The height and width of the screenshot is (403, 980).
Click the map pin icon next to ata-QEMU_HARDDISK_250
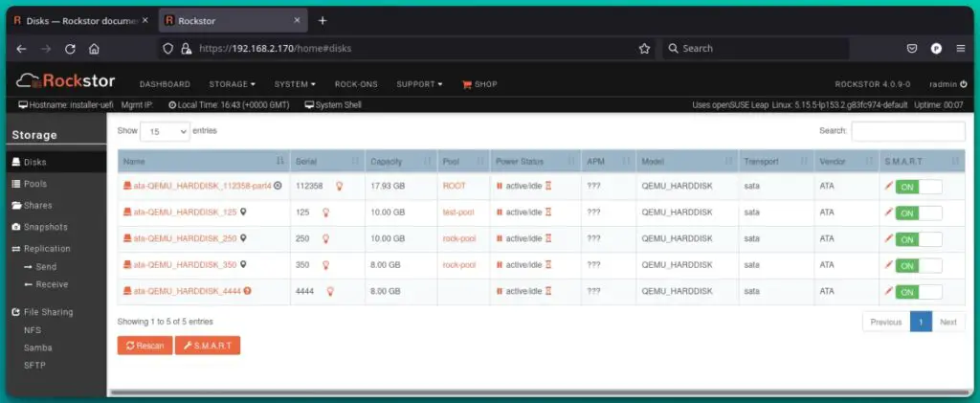(243, 238)
